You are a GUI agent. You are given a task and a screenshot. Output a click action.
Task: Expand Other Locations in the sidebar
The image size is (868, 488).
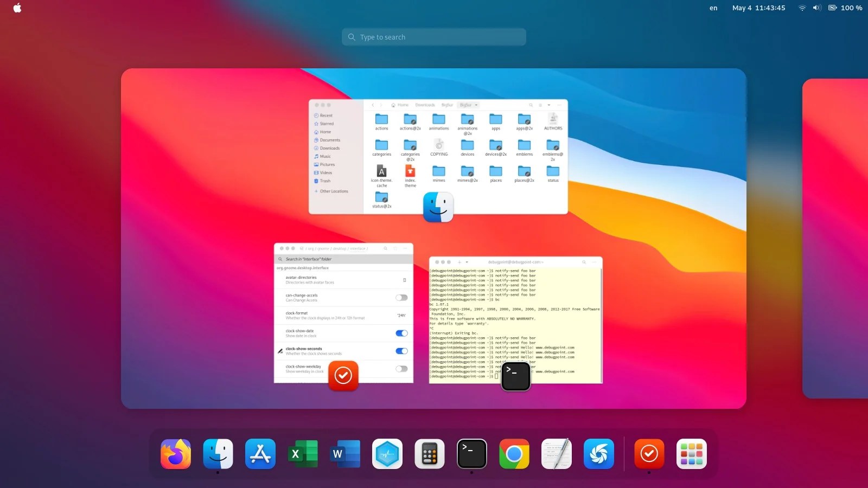click(x=334, y=191)
